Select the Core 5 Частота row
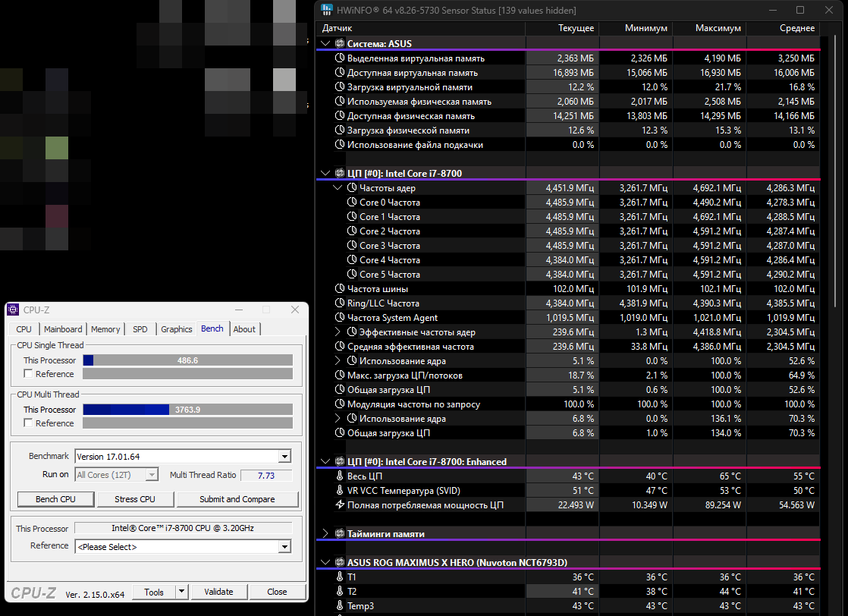Screen dimensions: 848x616 coord(568,274)
